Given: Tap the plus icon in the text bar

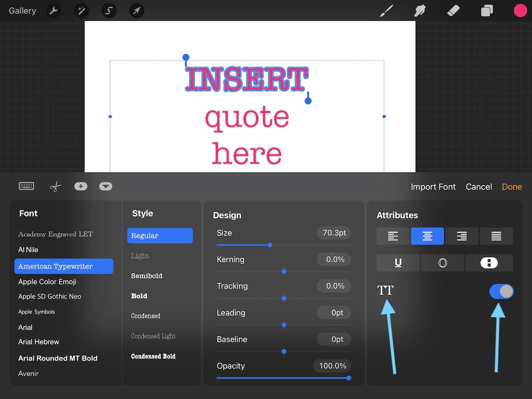Looking at the screenshot, I should point(81,186).
